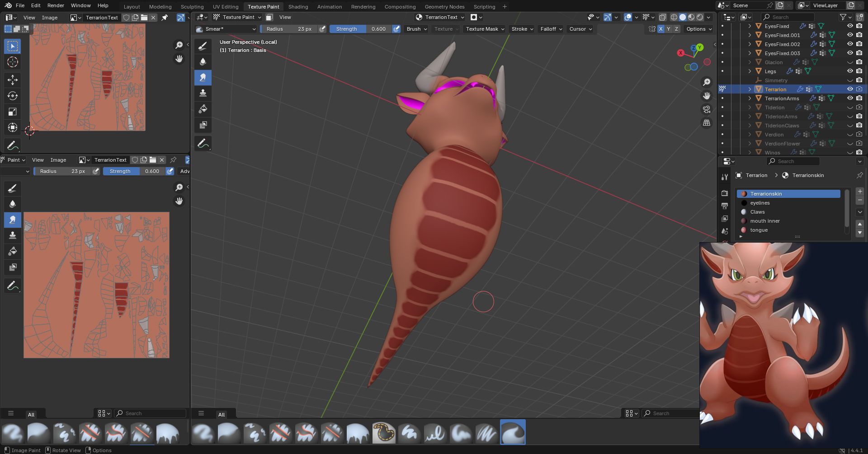The width and height of the screenshot is (868, 454).
Task: Switch to the UV Editing workspace tab
Action: (x=226, y=7)
